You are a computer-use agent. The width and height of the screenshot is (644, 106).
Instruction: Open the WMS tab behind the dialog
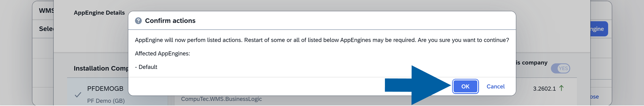click(x=46, y=11)
